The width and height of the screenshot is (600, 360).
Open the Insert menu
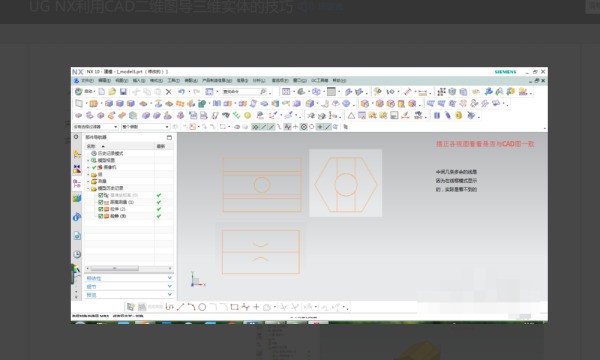click(139, 81)
